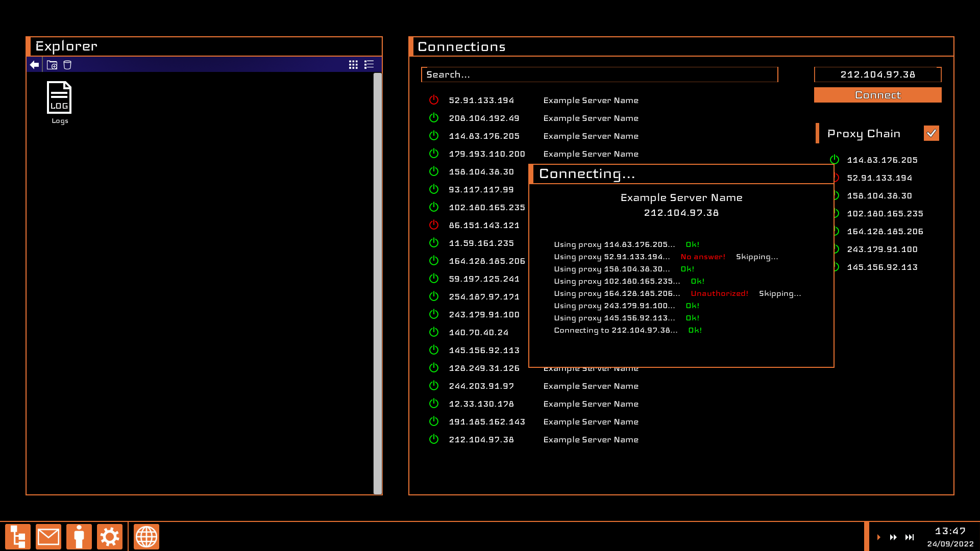
Task: Click the back arrow in Explorer toolbar
Action: 34,65
